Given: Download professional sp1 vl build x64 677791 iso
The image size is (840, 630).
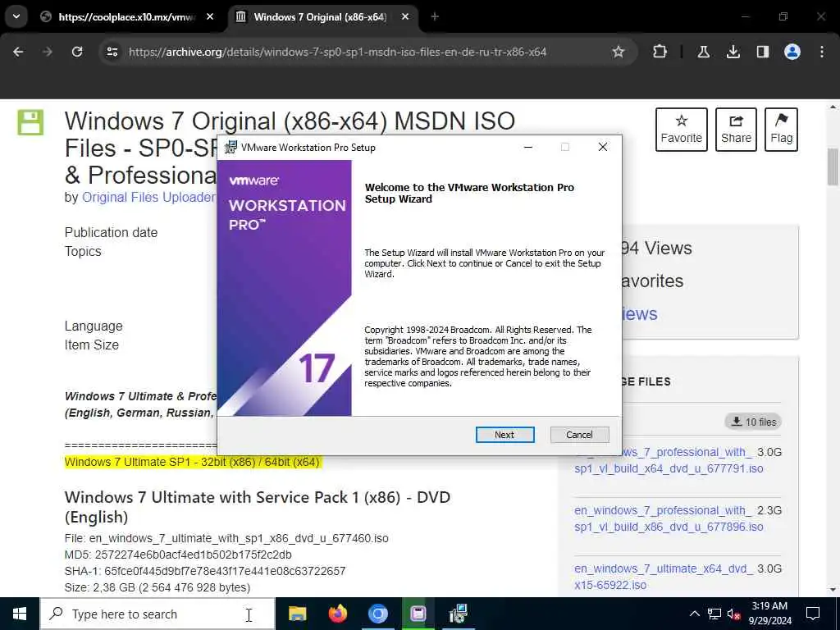Looking at the screenshot, I should click(x=669, y=460).
